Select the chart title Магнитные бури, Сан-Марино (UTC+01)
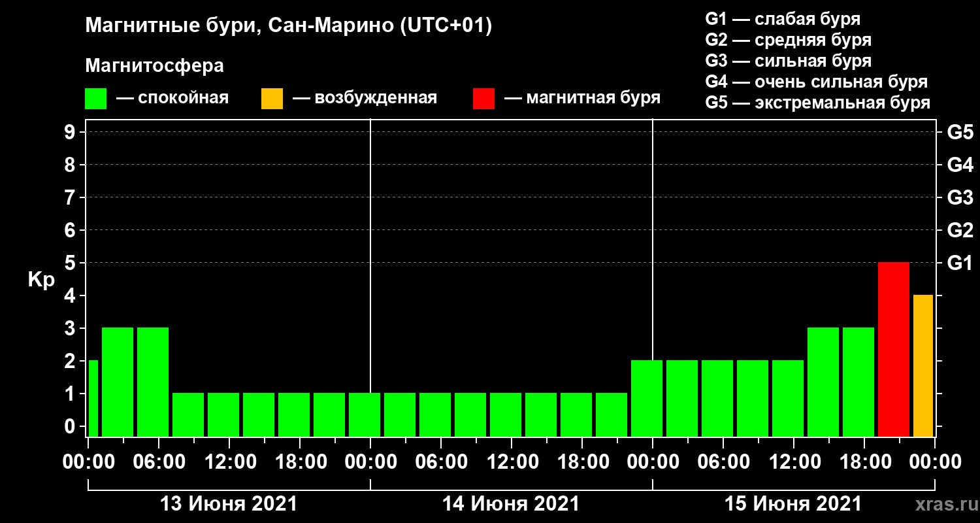This screenshot has width=980, height=523. click(288, 27)
